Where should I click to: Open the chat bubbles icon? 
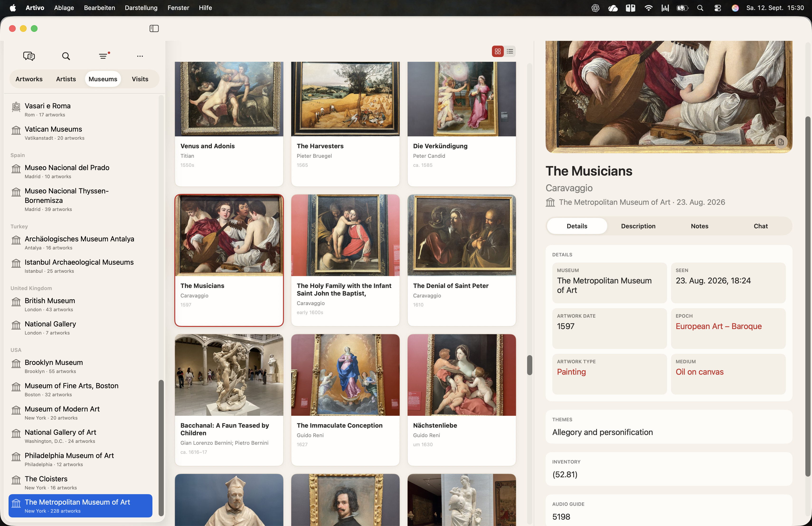click(29, 56)
